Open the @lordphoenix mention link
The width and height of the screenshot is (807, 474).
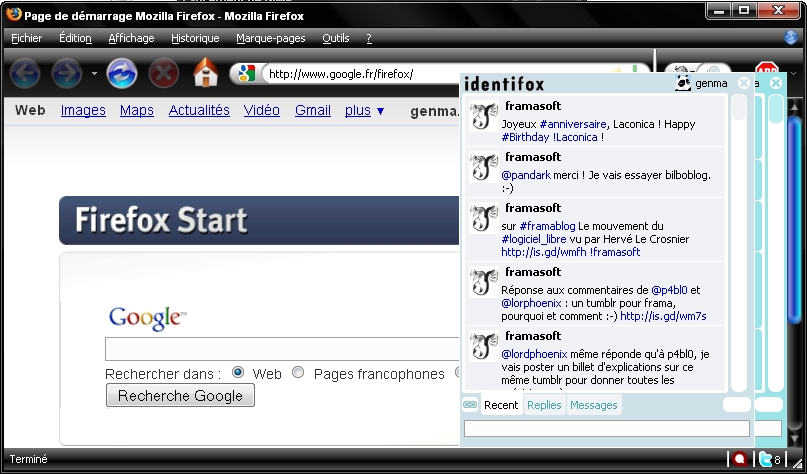(534, 354)
